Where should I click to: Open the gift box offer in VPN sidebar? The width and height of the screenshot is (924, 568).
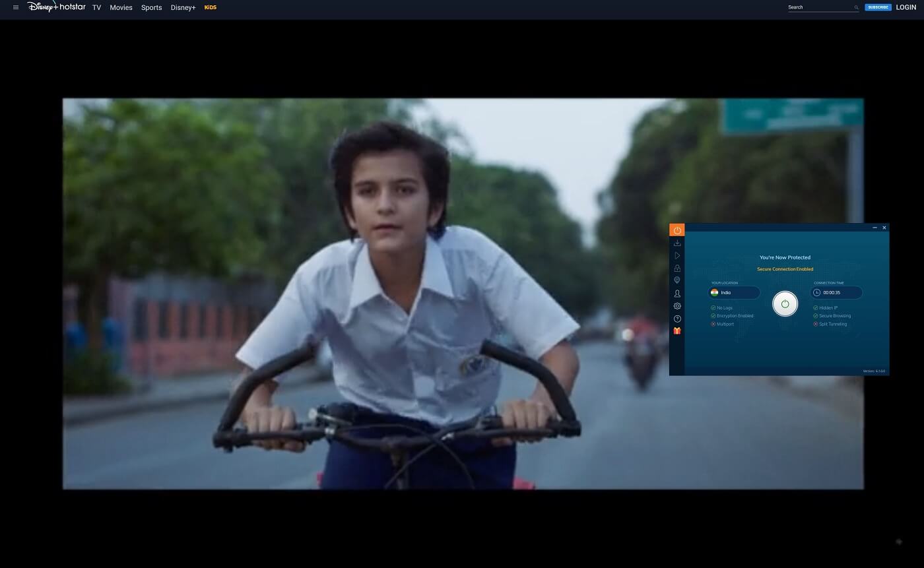pyautogui.click(x=677, y=331)
